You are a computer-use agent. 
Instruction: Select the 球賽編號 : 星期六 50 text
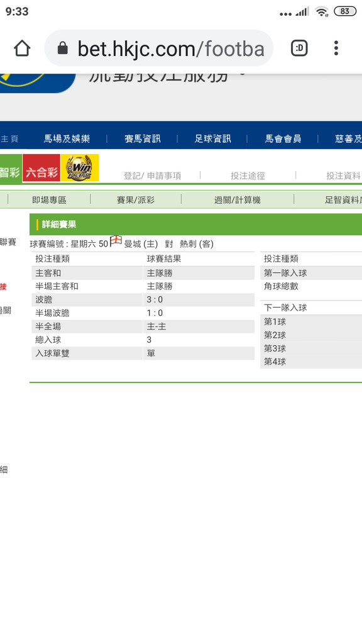pos(69,244)
